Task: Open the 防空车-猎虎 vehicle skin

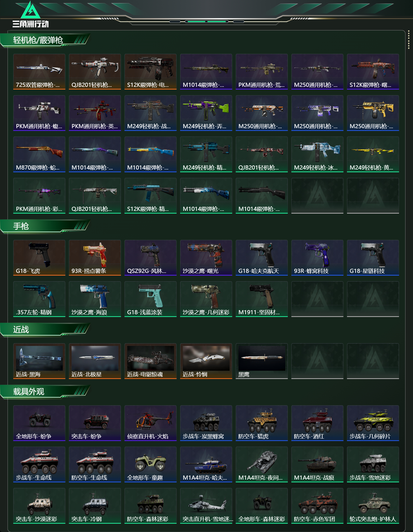Action: [262, 423]
